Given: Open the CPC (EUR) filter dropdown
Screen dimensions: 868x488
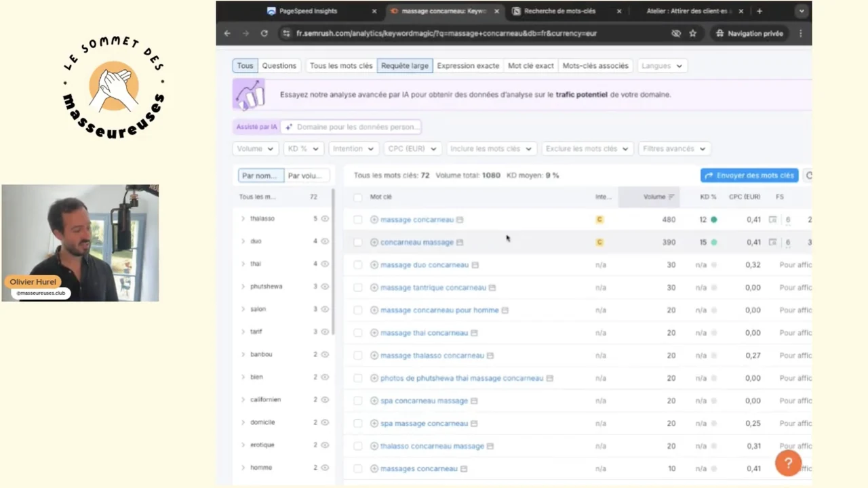Looking at the screenshot, I should (x=412, y=148).
